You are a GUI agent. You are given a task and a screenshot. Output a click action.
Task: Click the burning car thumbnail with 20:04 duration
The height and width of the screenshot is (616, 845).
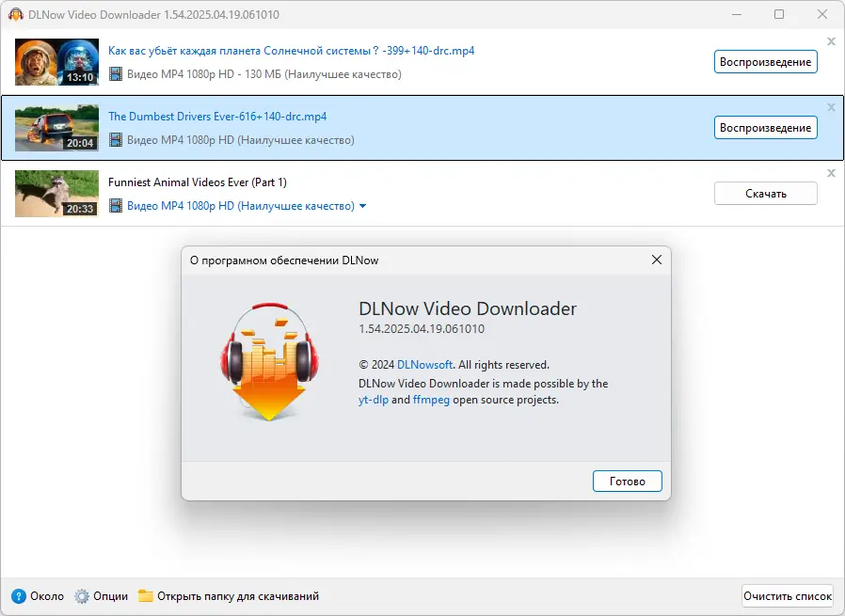(x=56, y=128)
